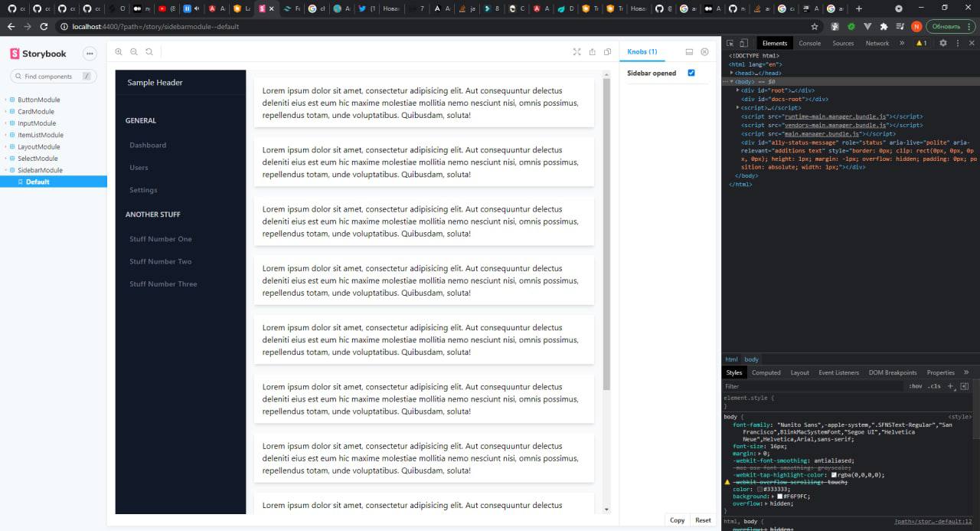Open the browser extensions puzzle icon
The width and height of the screenshot is (980, 531).
coord(884,26)
